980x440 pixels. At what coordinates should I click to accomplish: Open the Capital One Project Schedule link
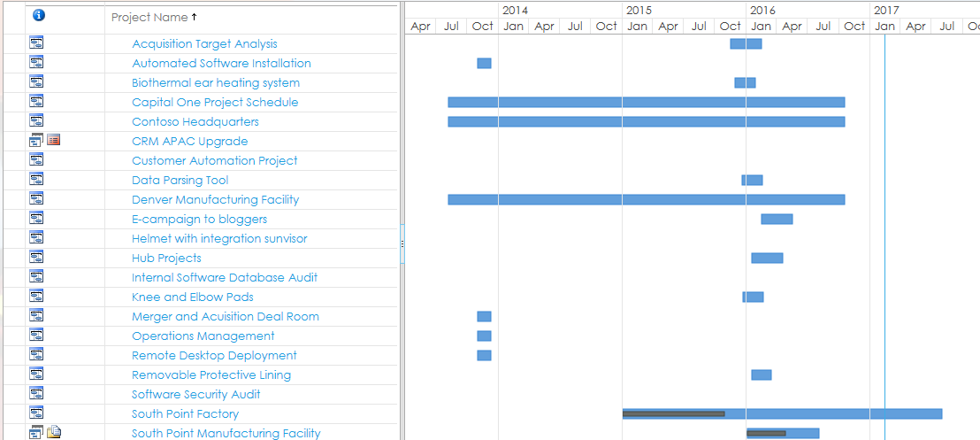[215, 102]
